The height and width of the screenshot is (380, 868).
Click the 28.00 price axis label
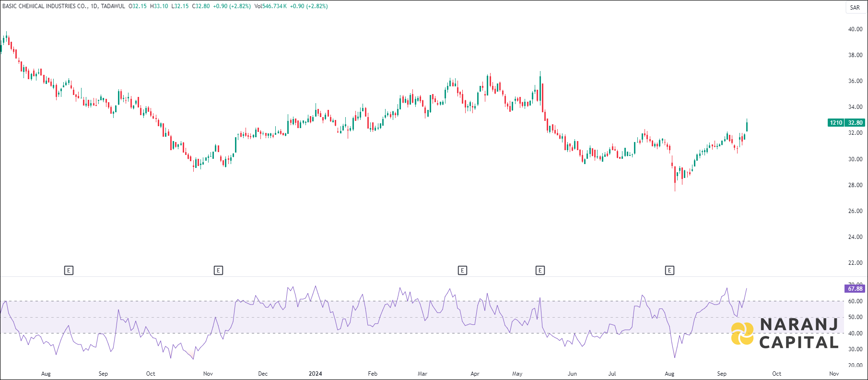(x=855, y=185)
